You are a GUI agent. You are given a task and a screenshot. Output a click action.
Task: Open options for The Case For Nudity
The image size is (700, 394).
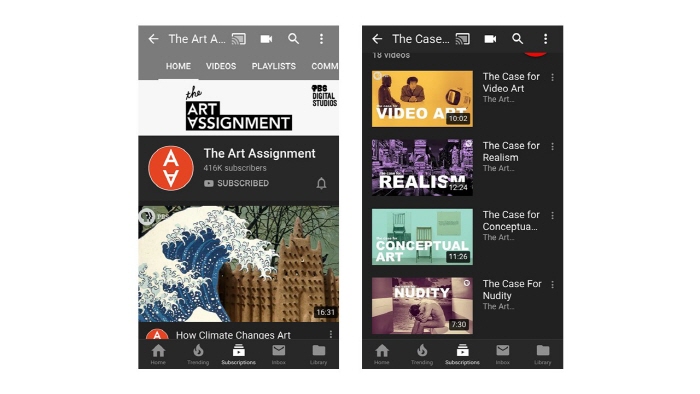(x=553, y=284)
